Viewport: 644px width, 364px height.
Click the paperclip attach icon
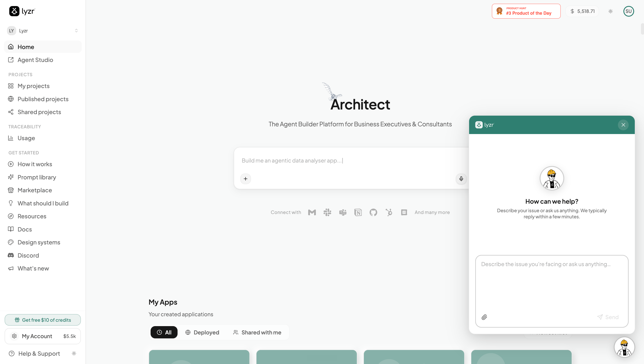click(x=484, y=317)
